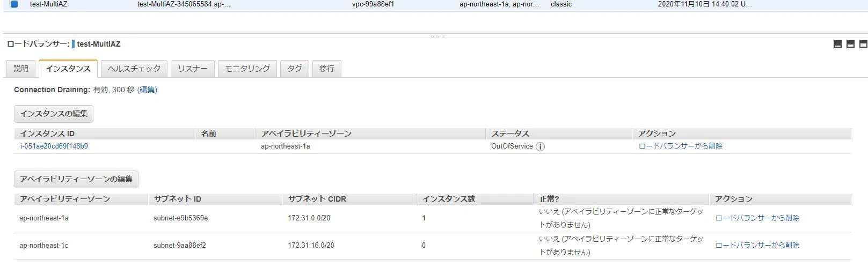Click the 172.31.16.0/20 CIDR cell

[311, 246]
